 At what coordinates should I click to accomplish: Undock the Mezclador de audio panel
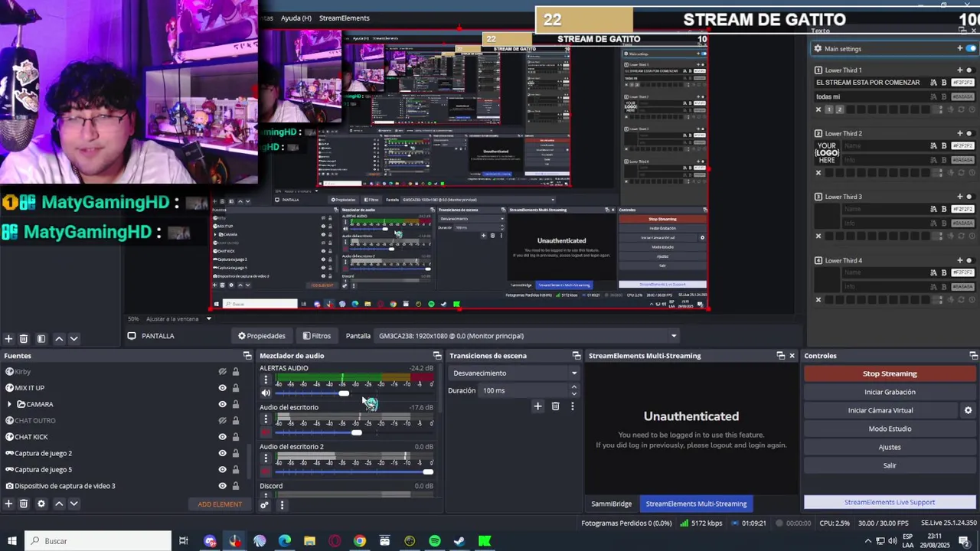pyautogui.click(x=437, y=356)
